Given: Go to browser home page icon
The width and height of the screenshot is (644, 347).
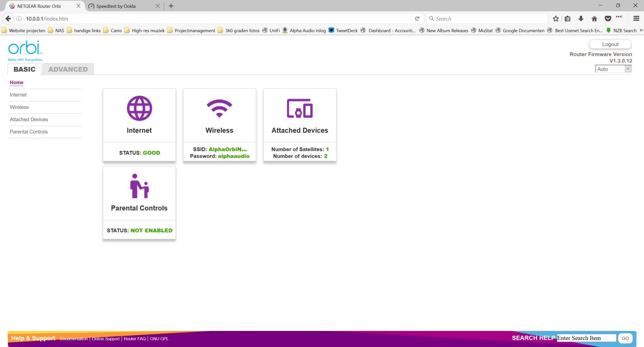Looking at the screenshot, I should click(x=594, y=19).
